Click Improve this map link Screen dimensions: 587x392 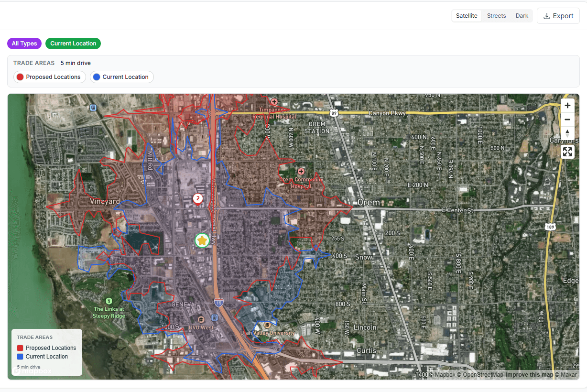point(529,375)
